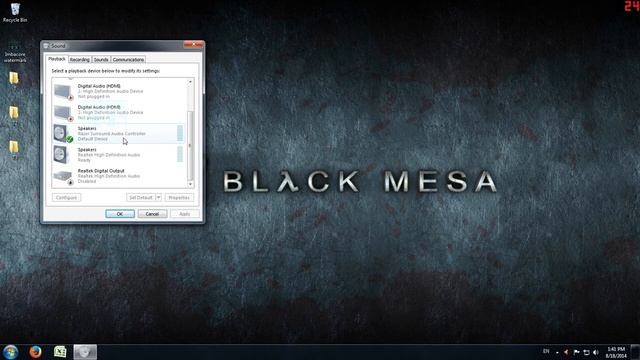This screenshot has width=640, height=360.
Task: Select the topmost yellow folder on the desktop
Action: point(14,78)
